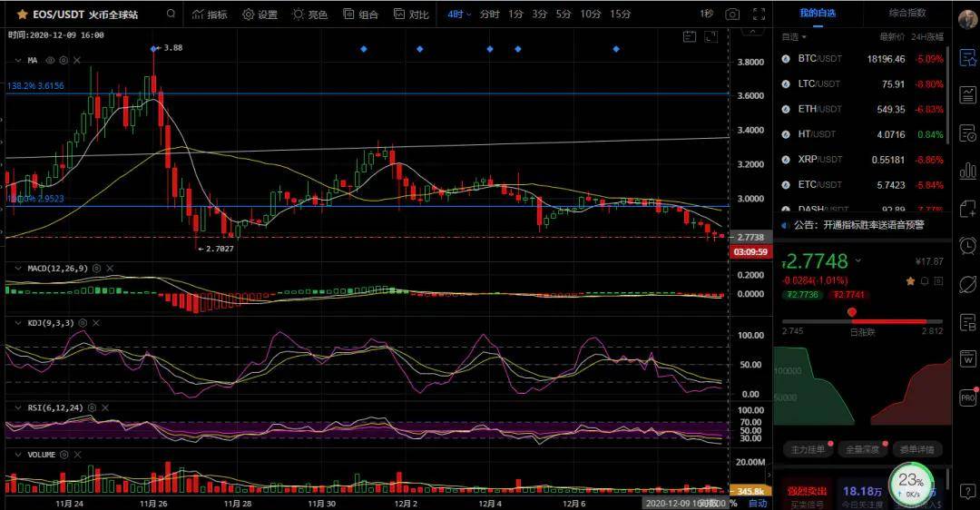Select the 1分 interval

515,14
